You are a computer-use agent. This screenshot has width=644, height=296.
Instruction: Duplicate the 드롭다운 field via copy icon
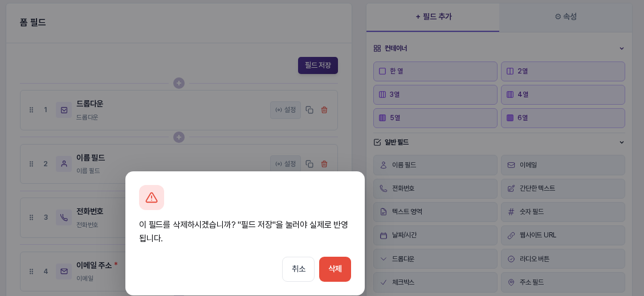309,110
